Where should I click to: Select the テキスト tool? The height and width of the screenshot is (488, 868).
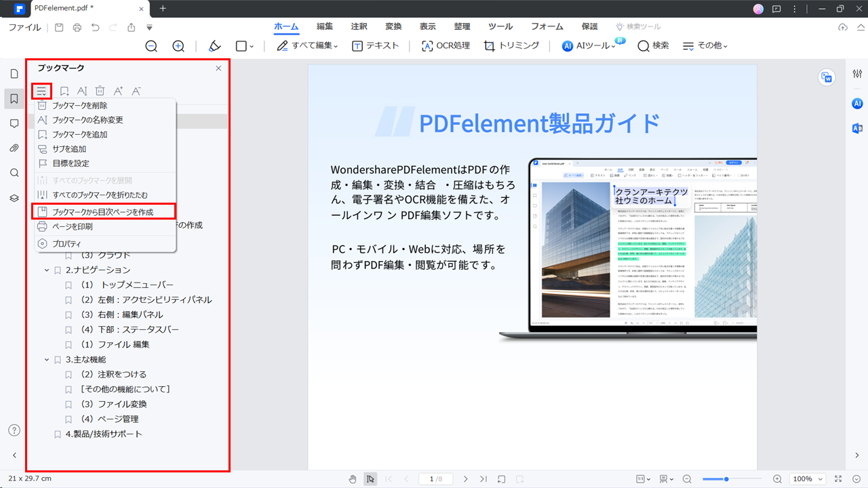tap(375, 45)
